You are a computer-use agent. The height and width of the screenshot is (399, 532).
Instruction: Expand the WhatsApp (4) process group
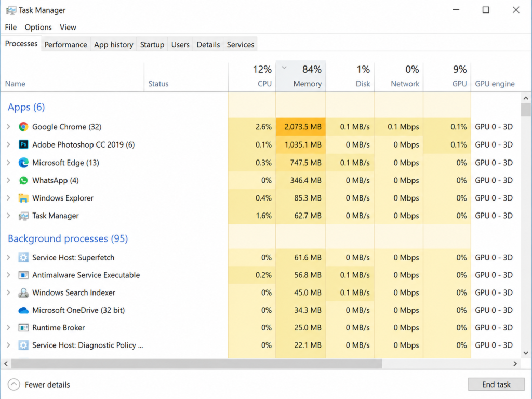click(8, 180)
